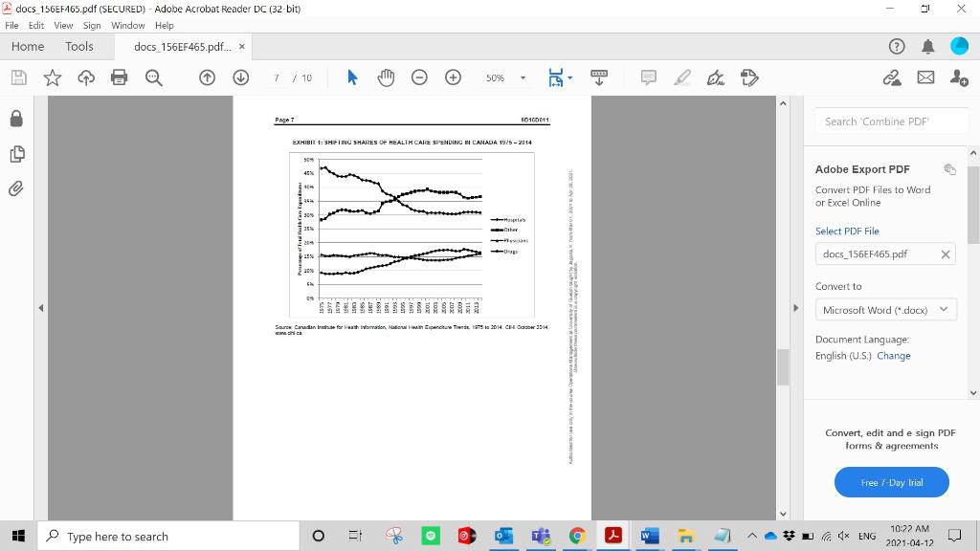Open the Windows Start menu
This screenshot has width=980, height=551.
[x=19, y=536]
